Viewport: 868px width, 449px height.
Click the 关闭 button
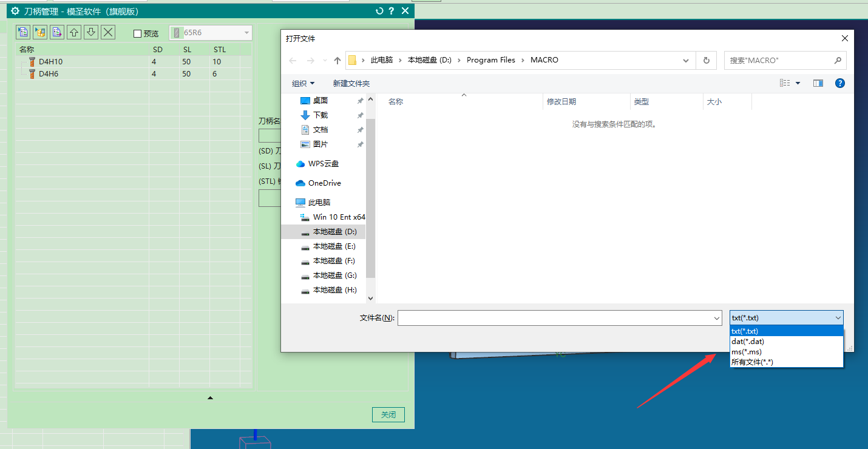(x=388, y=415)
